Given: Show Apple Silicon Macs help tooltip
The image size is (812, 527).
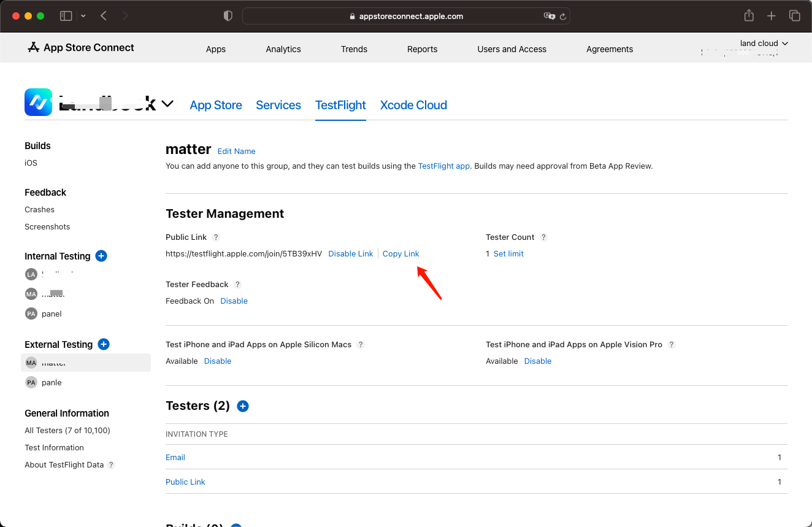Looking at the screenshot, I should click(361, 345).
